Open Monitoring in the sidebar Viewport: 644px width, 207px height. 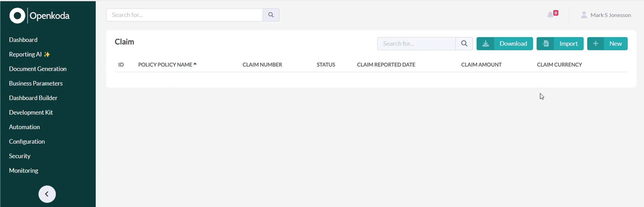tap(24, 171)
